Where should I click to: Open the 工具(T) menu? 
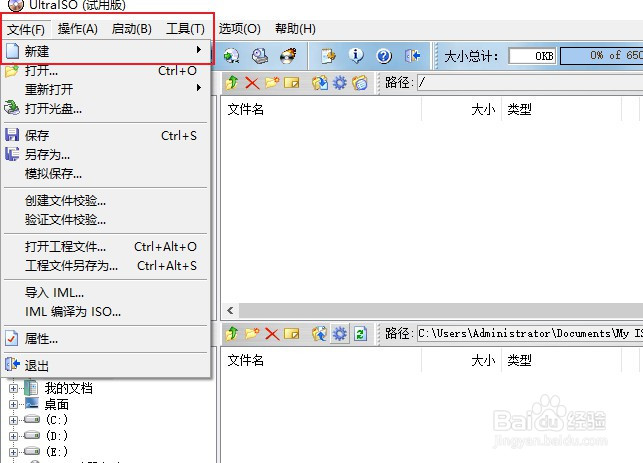coord(185,29)
